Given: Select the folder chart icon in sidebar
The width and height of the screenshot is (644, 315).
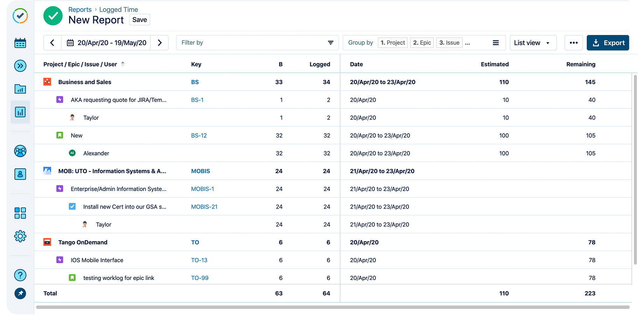Looking at the screenshot, I should click(x=20, y=89).
